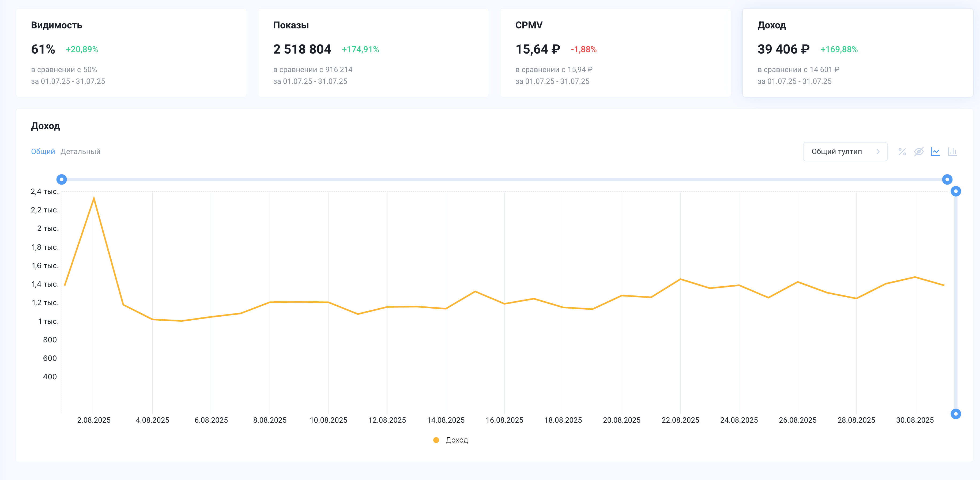Switch to the 'Детальный' tab
The height and width of the screenshot is (480, 980).
pyautogui.click(x=80, y=152)
